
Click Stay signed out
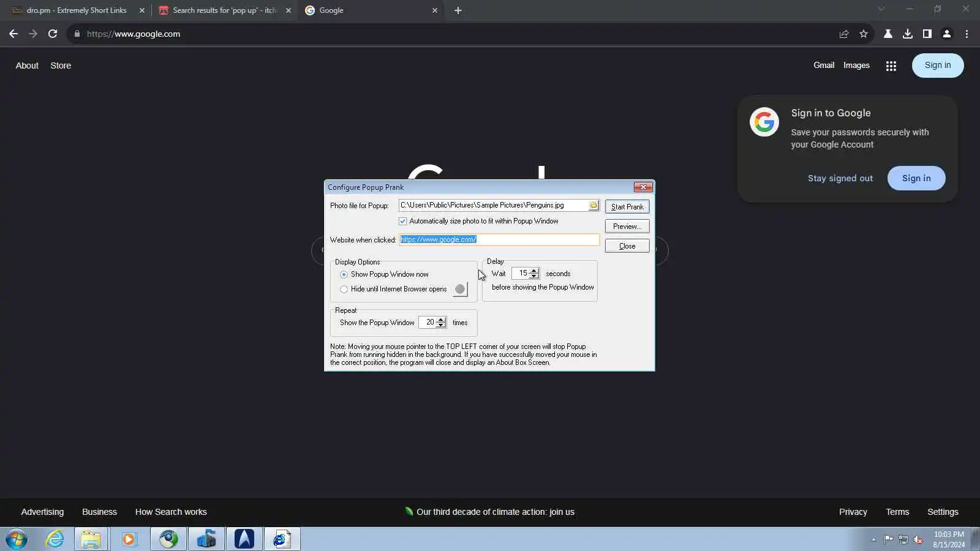point(840,178)
